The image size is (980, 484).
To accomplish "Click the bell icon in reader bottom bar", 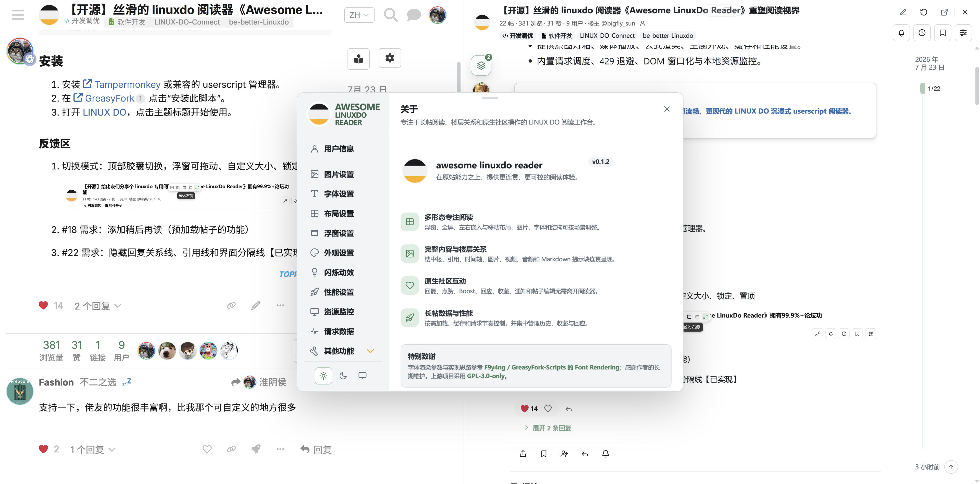I will point(606,454).
